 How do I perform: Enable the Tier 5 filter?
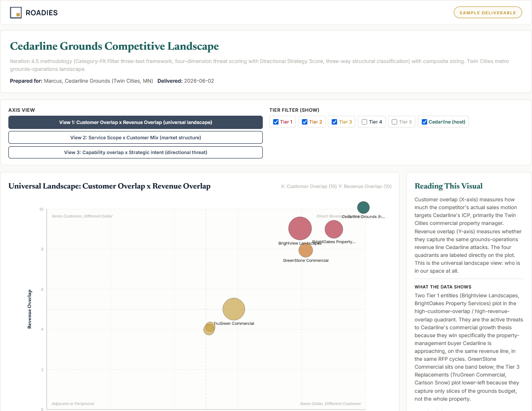click(394, 122)
